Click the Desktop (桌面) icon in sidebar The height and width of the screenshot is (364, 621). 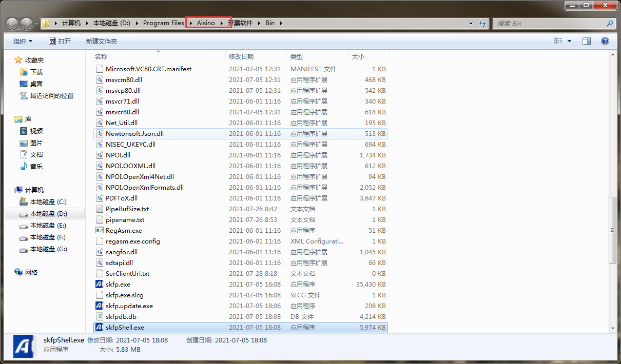point(24,84)
